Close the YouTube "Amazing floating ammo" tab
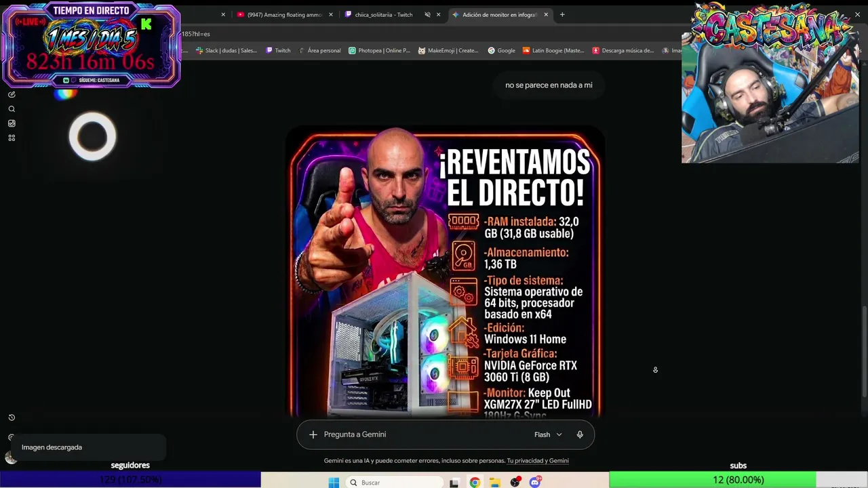 [331, 14]
